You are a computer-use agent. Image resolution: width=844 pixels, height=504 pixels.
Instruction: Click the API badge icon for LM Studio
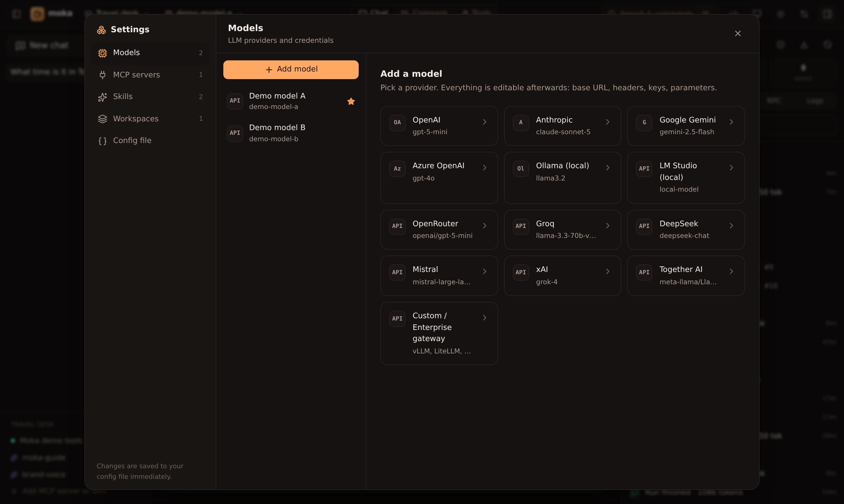[644, 169]
